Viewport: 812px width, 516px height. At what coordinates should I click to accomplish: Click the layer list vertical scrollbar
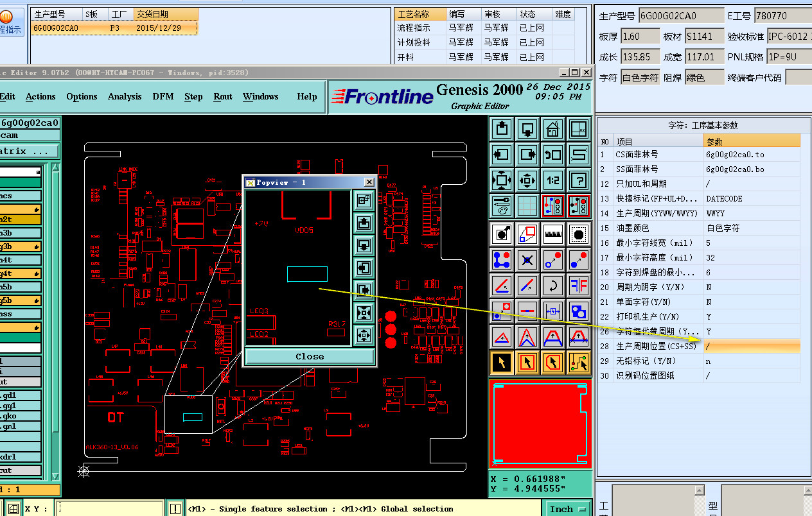click(x=56, y=321)
